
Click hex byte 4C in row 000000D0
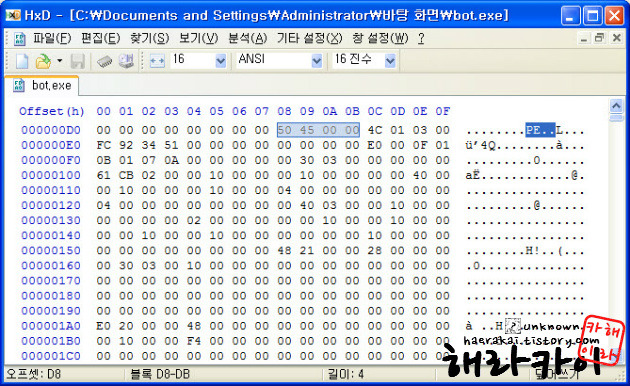(375, 130)
